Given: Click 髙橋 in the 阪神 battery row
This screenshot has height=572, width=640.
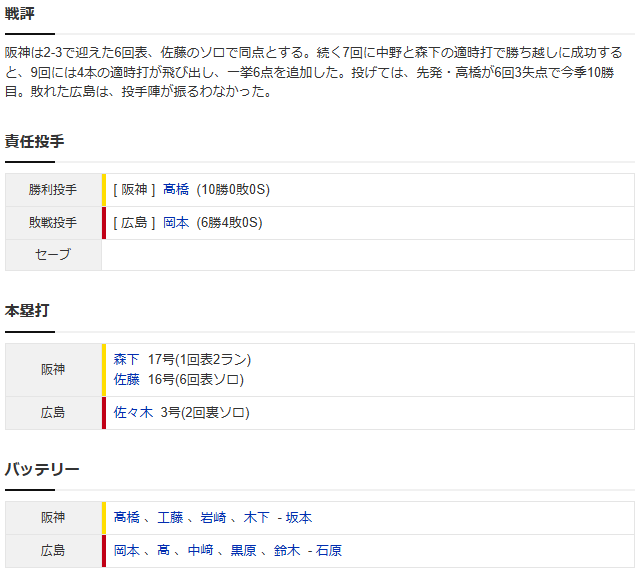Looking at the screenshot, I should [126, 517].
